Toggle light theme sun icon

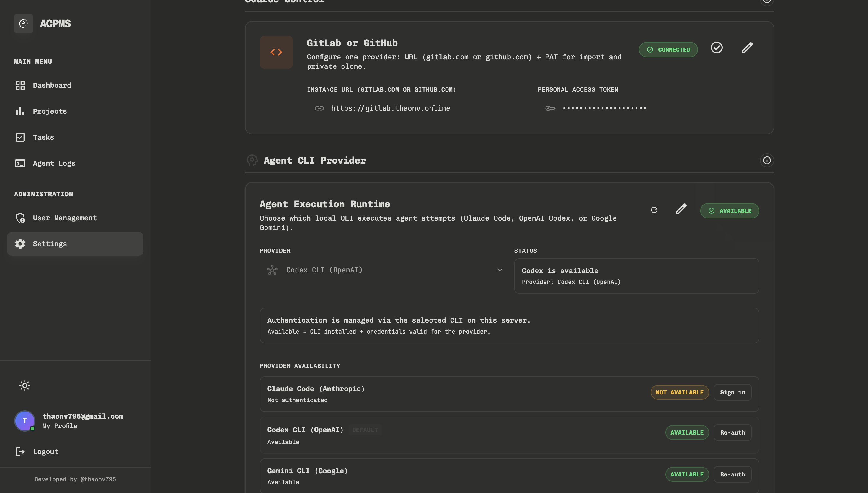coord(25,385)
